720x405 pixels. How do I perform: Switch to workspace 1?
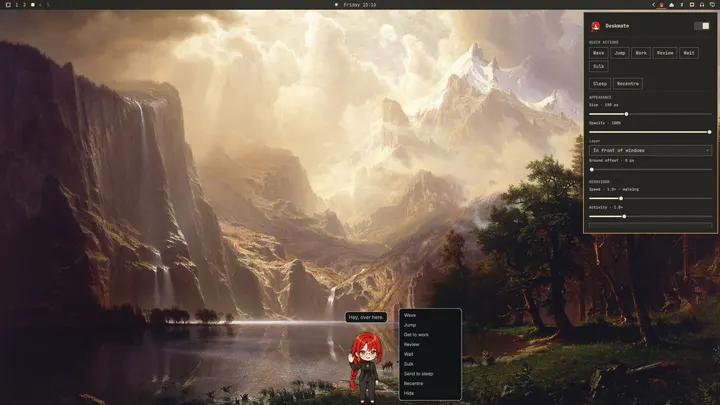point(17,5)
